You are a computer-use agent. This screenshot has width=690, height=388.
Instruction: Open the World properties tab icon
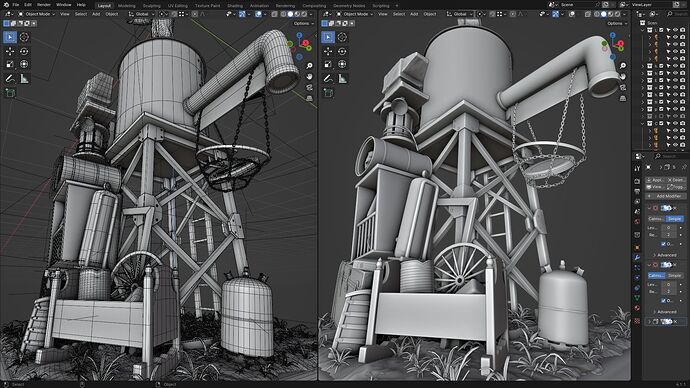pos(637,222)
